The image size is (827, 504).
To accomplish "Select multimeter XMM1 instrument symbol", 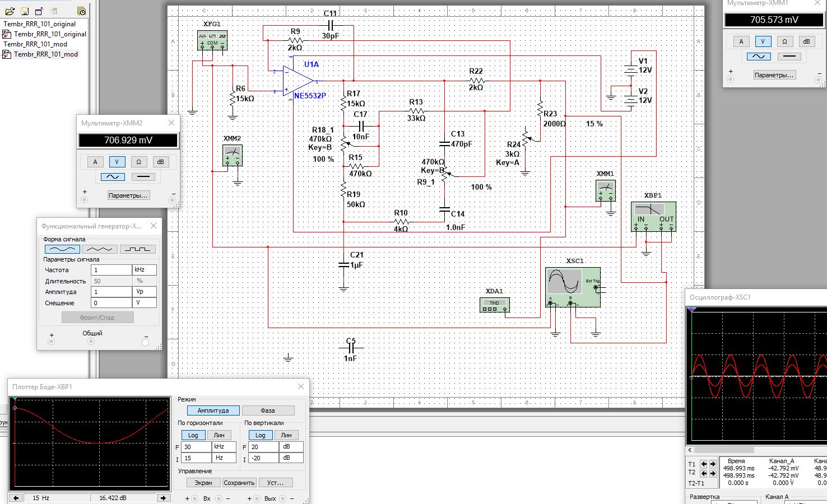I will pyautogui.click(x=606, y=190).
